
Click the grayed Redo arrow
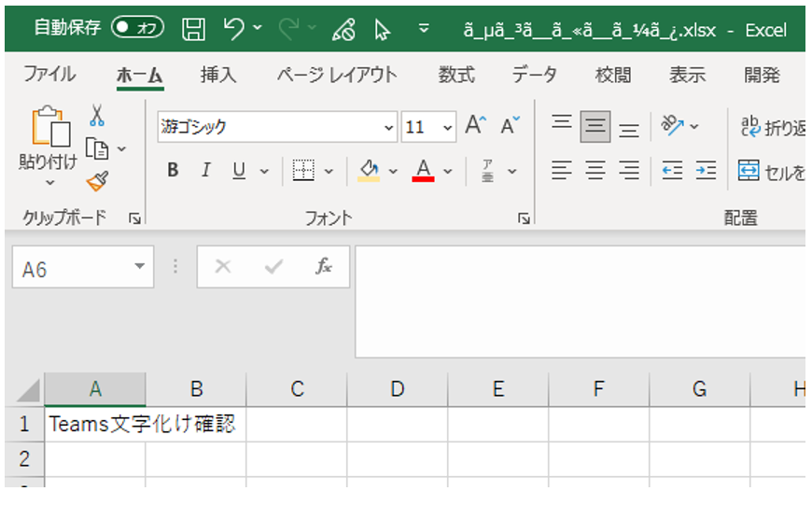pyautogui.click(x=289, y=28)
